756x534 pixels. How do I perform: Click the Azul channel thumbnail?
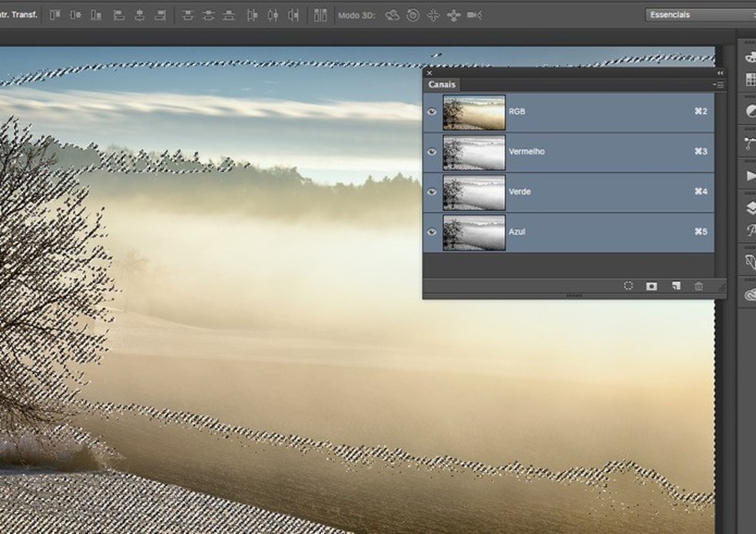[474, 233]
